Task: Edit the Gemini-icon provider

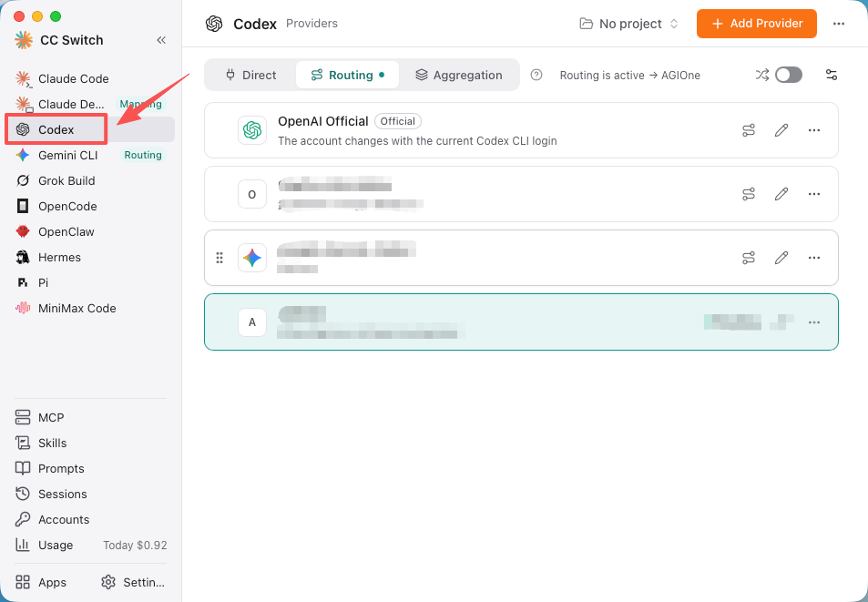Action: click(x=781, y=258)
